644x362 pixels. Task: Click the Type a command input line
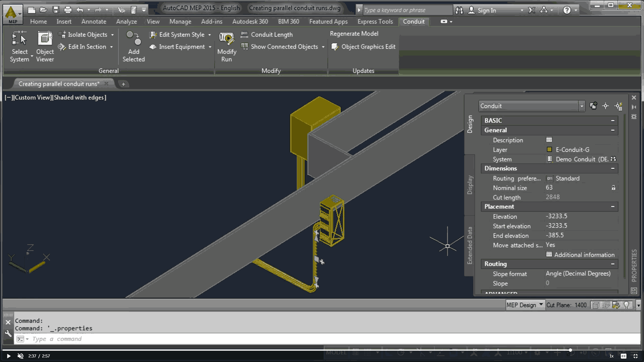(328, 339)
